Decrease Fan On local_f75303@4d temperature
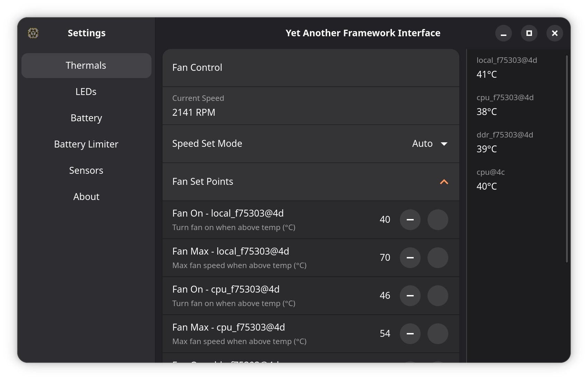 point(410,220)
